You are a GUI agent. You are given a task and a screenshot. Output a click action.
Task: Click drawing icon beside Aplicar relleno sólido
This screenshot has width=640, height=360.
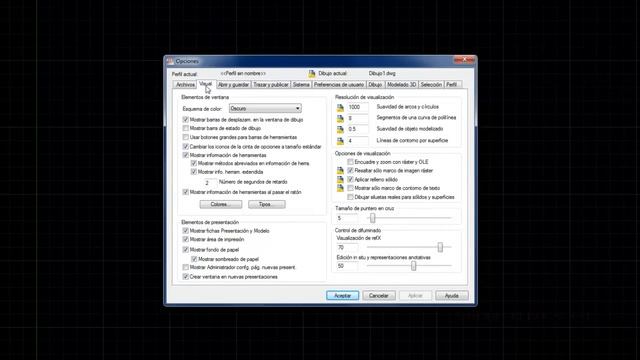tap(340, 179)
